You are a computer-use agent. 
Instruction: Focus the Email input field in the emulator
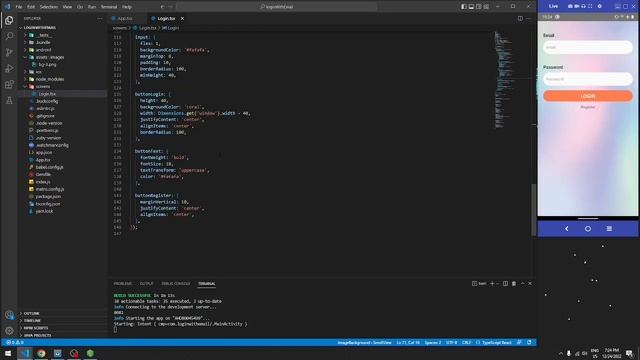pyautogui.click(x=588, y=47)
